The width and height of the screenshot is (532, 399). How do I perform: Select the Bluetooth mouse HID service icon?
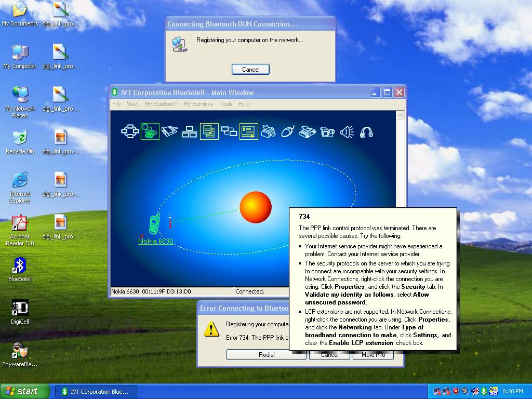(288, 131)
